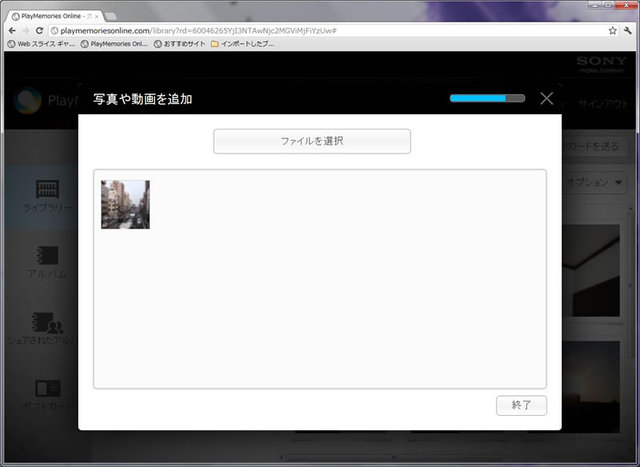Open the おすすめサイト bookmark
This screenshot has height=467, width=640.
coord(179,44)
